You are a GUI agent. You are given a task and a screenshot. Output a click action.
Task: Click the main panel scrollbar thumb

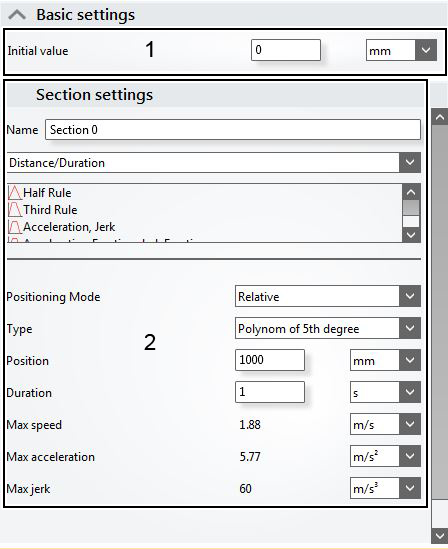click(x=440, y=312)
